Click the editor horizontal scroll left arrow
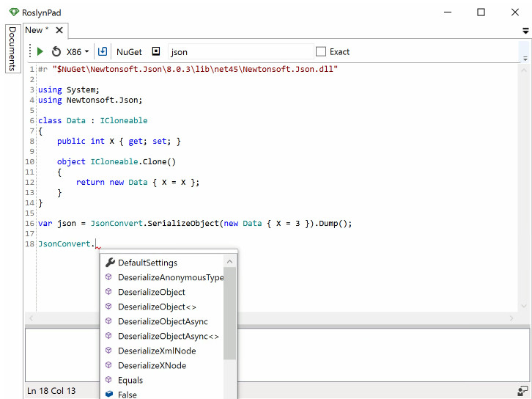The image size is (532, 399). pos(32,318)
